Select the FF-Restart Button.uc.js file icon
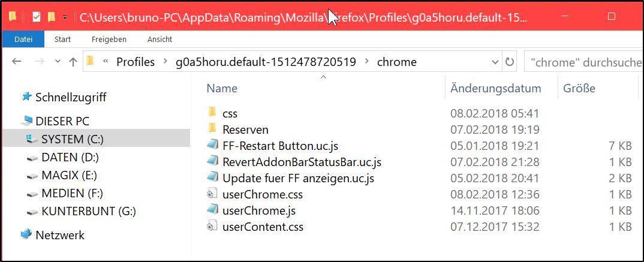This screenshot has width=644, height=262. tap(212, 145)
